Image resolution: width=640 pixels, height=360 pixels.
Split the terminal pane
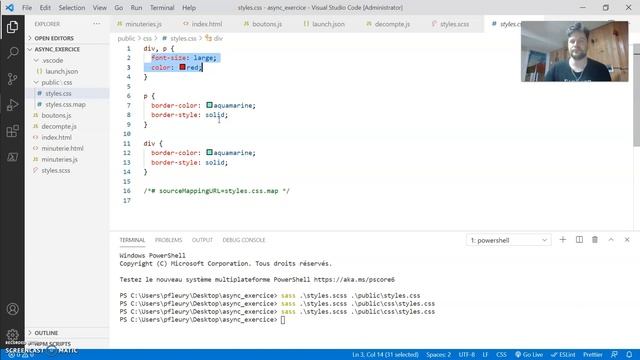pyautogui.click(x=579, y=240)
